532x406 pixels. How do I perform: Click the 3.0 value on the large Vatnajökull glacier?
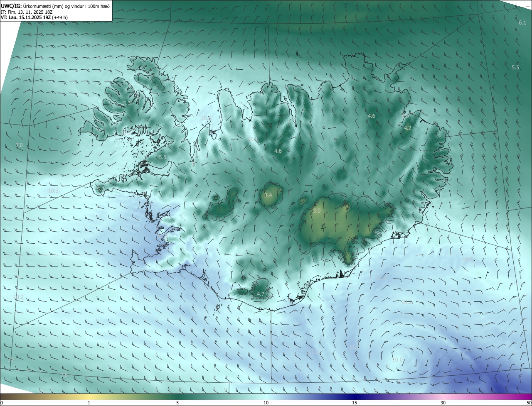click(x=317, y=211)
